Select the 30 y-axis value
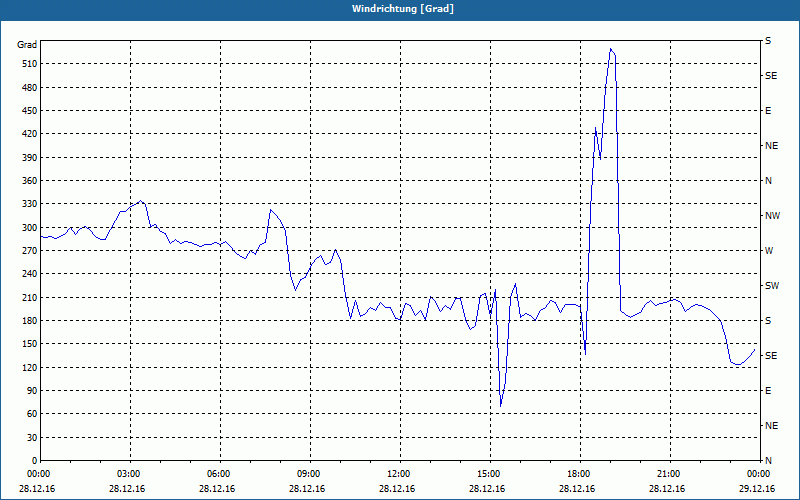 32,437
